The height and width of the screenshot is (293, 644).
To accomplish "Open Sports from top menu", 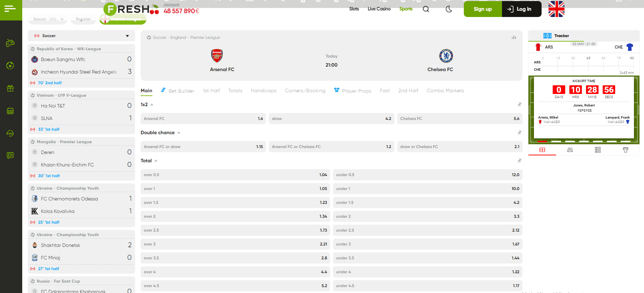I will tap(406, 9).
